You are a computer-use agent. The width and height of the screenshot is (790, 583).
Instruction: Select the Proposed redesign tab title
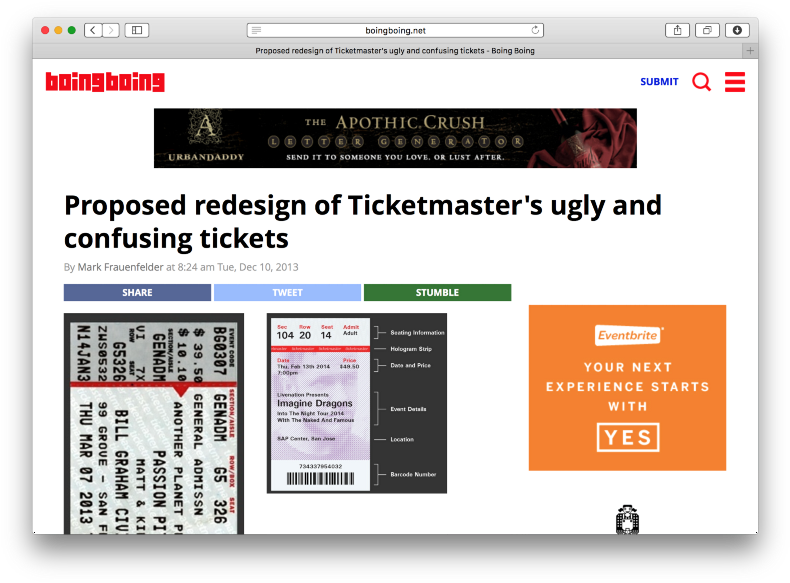395,50
